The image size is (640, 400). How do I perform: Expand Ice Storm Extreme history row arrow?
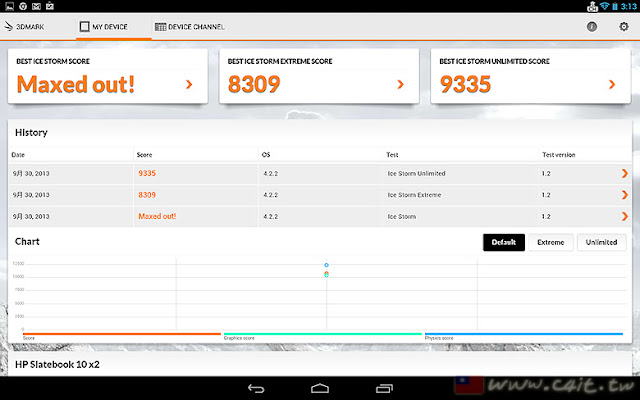coord(624,195)
